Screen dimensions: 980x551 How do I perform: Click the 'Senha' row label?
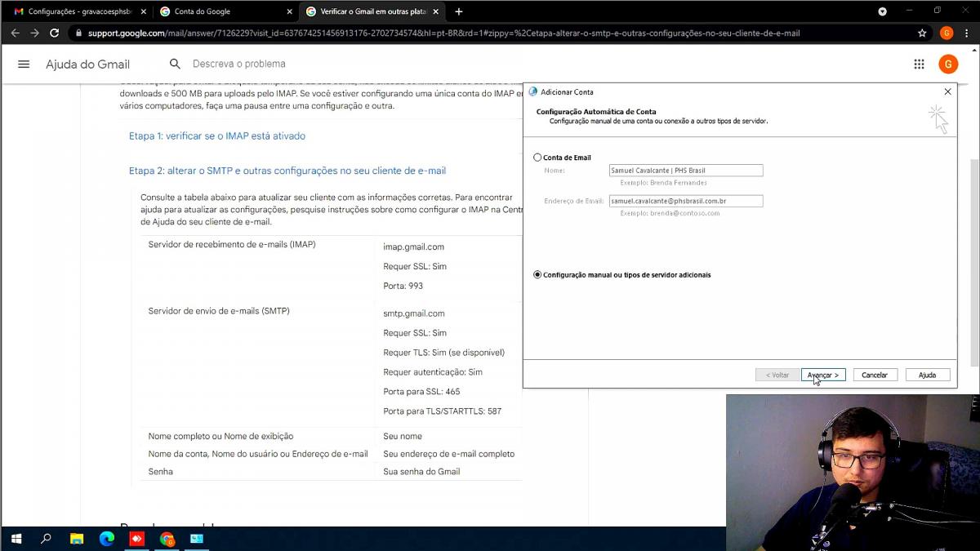tap(160, 472)
